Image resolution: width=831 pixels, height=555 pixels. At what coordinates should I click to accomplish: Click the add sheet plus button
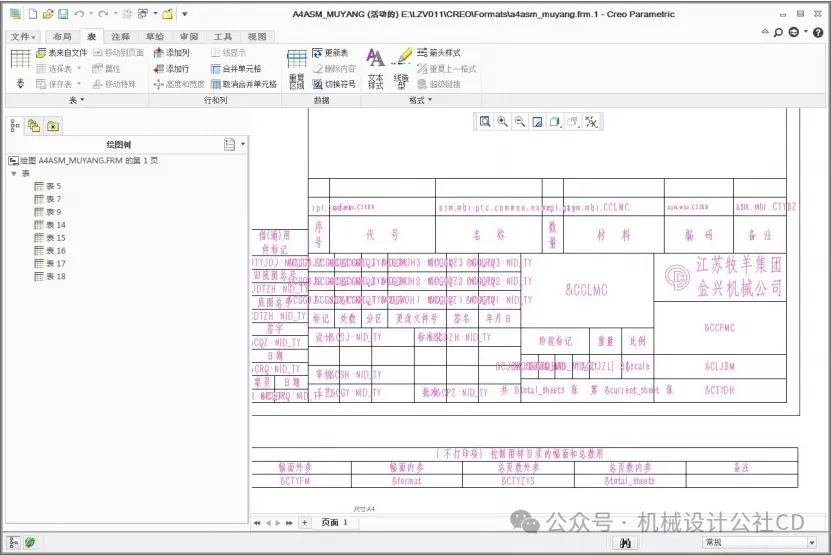[x=305, y=522]
